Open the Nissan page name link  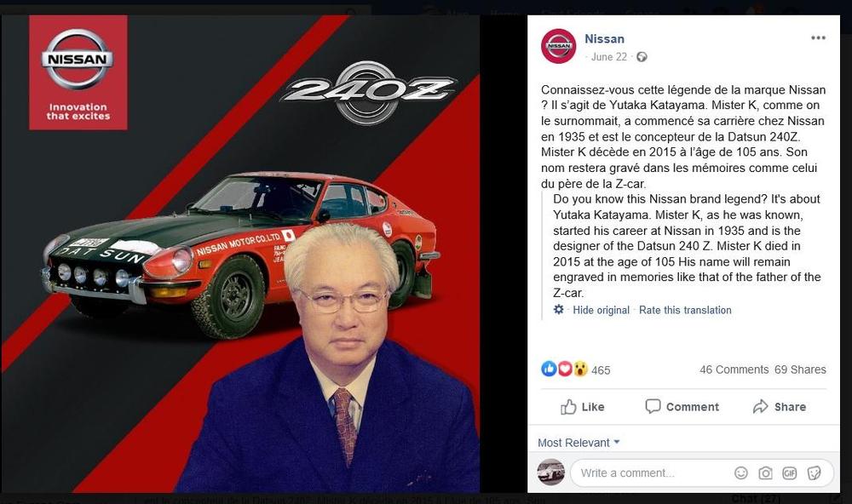pos(604,39)
